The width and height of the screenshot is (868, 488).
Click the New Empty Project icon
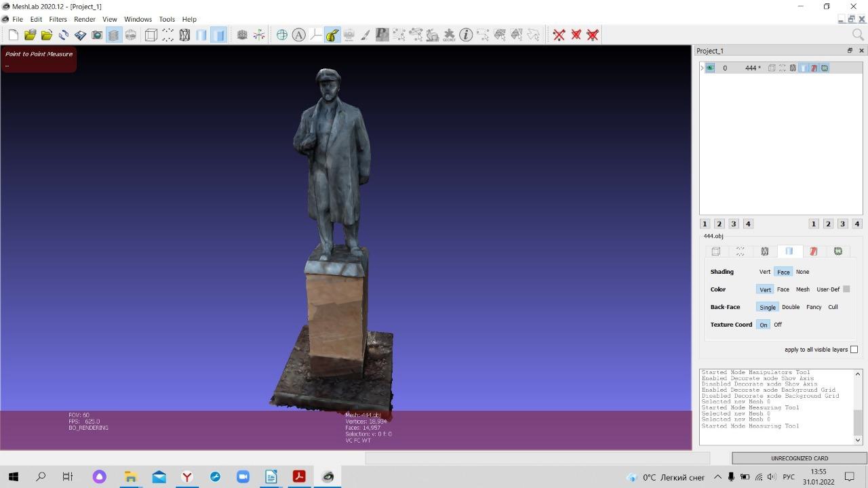[x=13, y=35]
